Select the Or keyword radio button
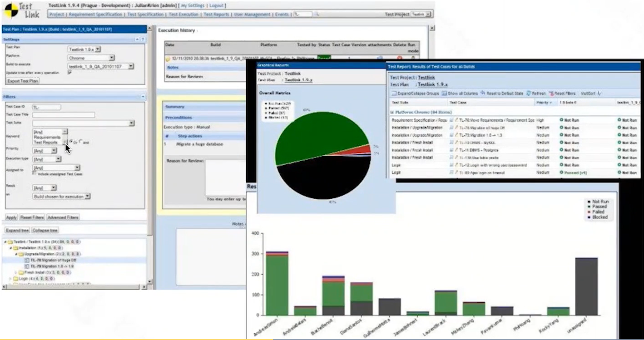 [x=71, y=142]
